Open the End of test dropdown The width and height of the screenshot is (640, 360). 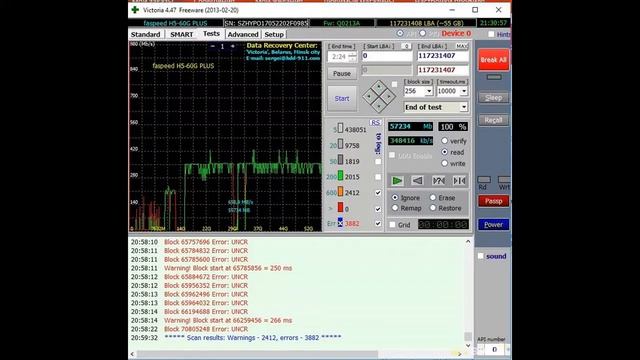point(464,107)
